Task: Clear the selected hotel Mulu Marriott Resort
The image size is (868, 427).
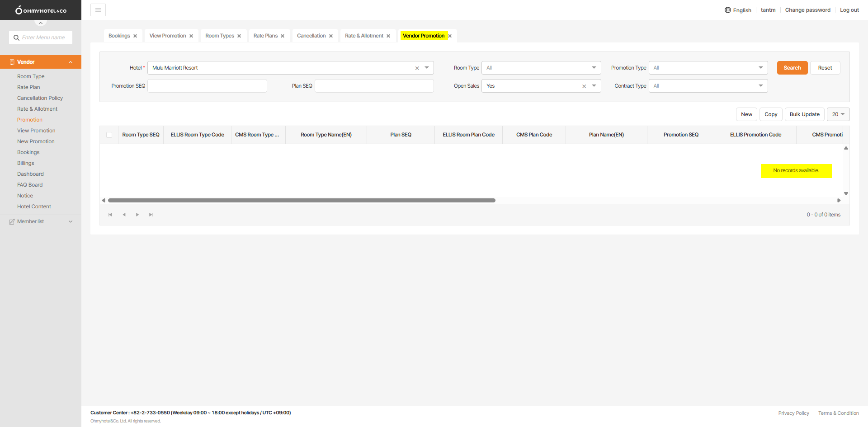Action: (x=417, y=68)
